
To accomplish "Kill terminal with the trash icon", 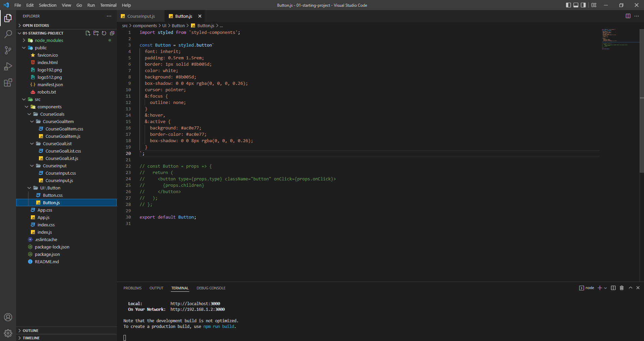I will (x=622, y=288).
